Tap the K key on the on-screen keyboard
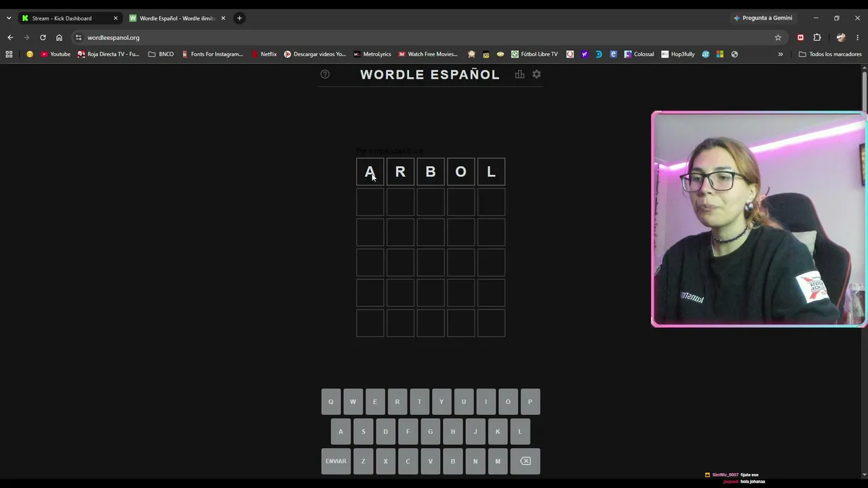 point(498,431)
